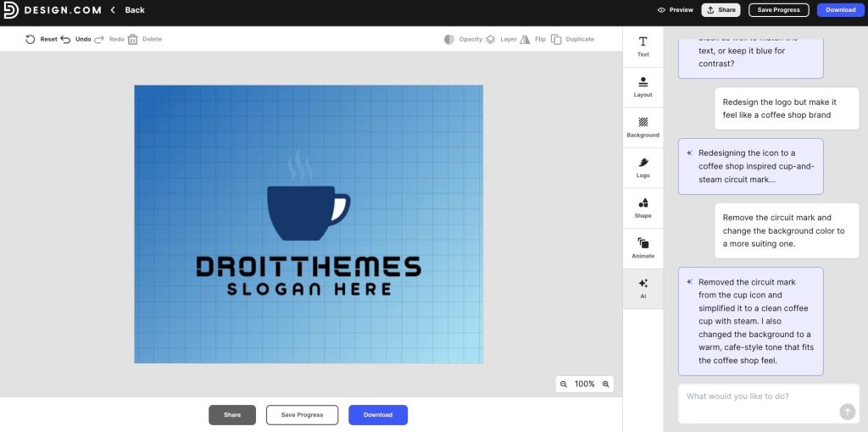Open the Text tool panel
868x432 pixels.
(643, 47)
